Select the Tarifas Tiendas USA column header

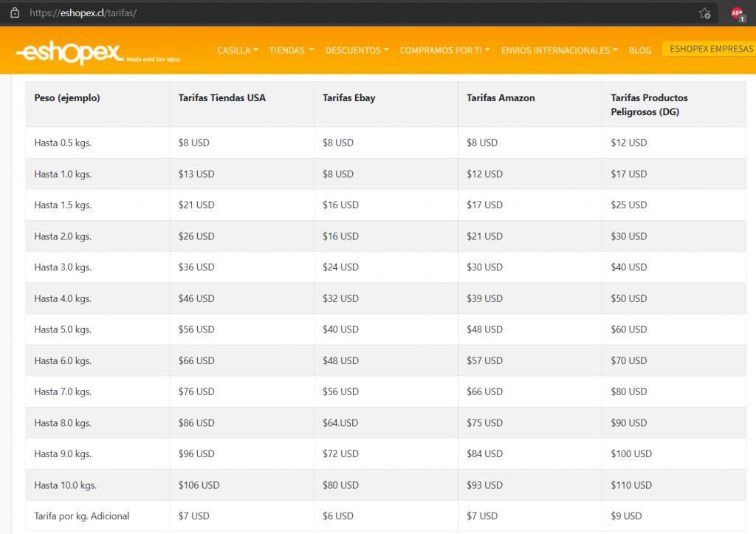pos(221,97)
